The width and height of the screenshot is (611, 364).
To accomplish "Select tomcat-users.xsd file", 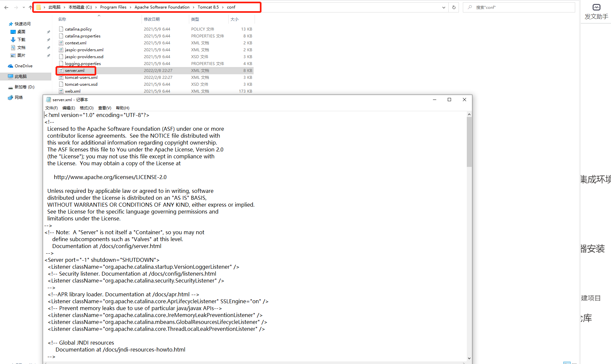I will (81, 84).
